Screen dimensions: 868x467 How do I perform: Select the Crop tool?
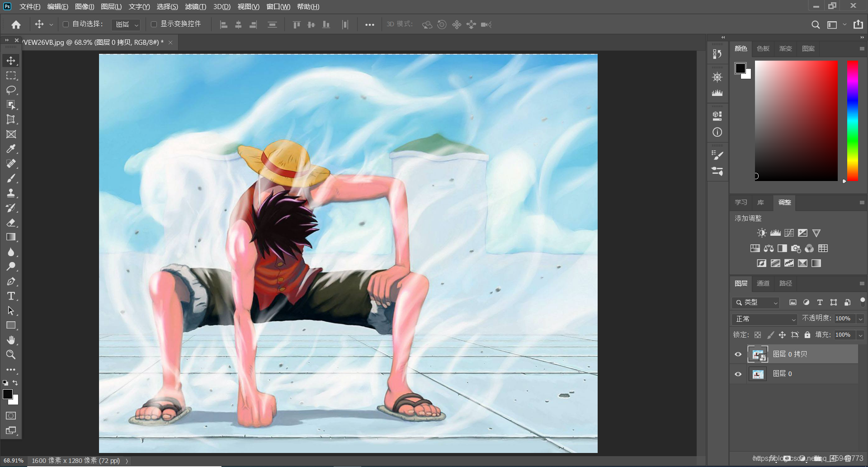click(x=11, y=119)
